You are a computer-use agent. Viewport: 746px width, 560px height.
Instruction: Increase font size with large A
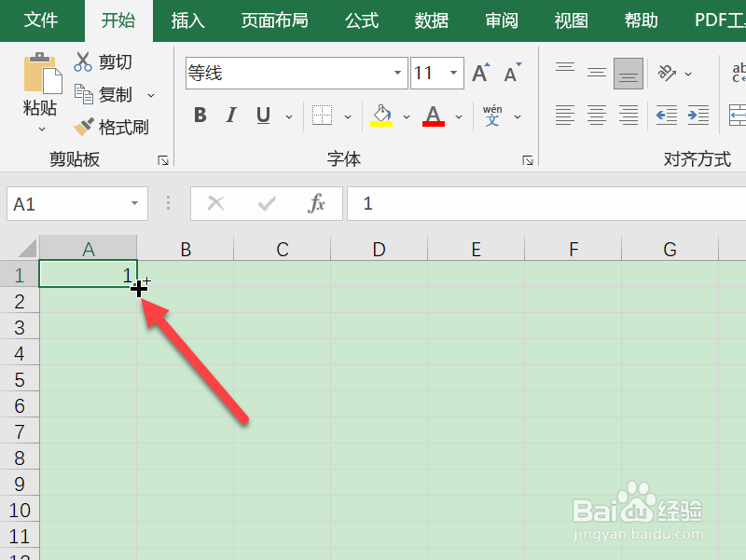coord(480,73)
